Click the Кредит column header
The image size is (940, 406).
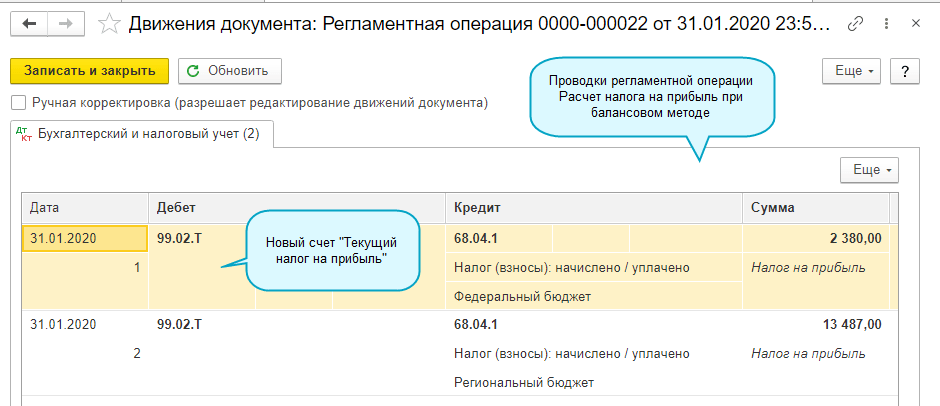click(592, 207)
